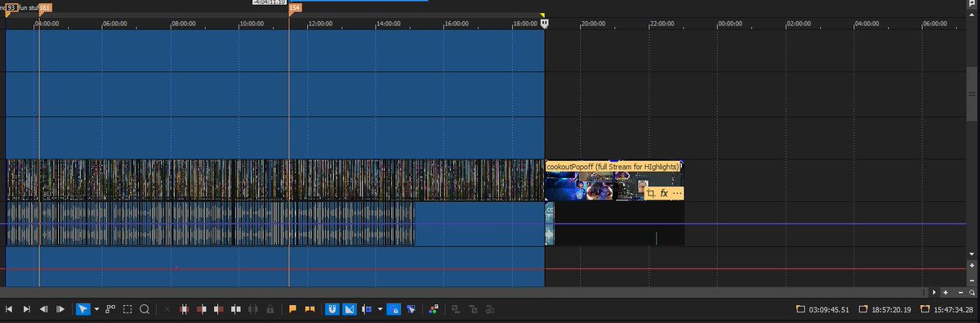Image resolution: width=980 pixels, height=323 pixels.
Task: Click the 12:00:00 mark on the time ruler
Action: pyautogui.click(x=320, y=24)
